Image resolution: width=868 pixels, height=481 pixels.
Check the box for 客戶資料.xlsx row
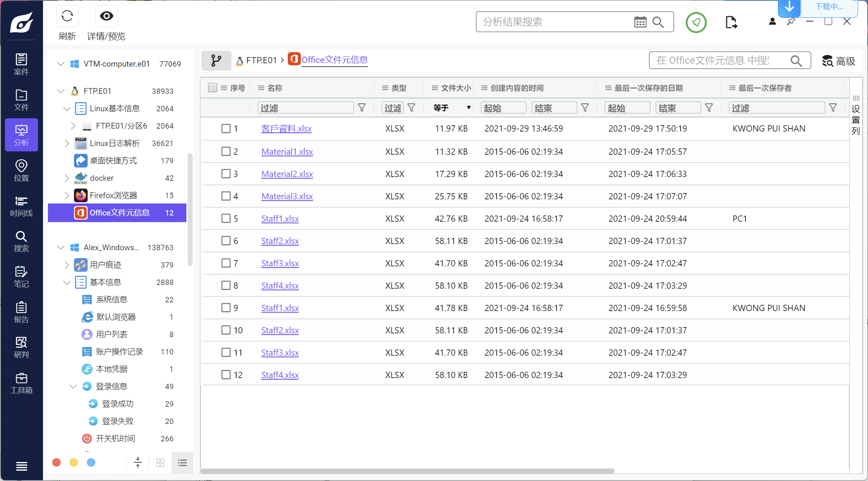pyautogui.click(x=226, y=129)
